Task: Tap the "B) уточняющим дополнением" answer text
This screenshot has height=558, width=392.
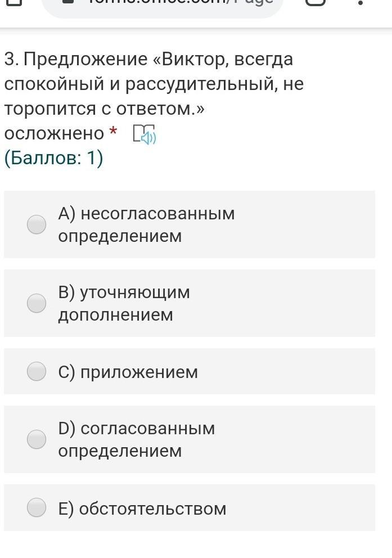Action: coord(124,303)
